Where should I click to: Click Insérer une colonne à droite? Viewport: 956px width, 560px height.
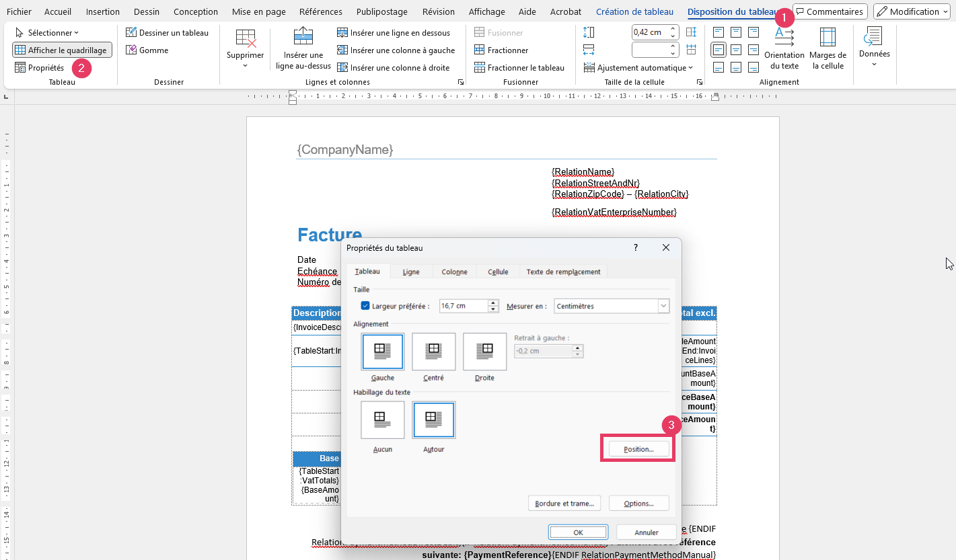click(394, 67)
